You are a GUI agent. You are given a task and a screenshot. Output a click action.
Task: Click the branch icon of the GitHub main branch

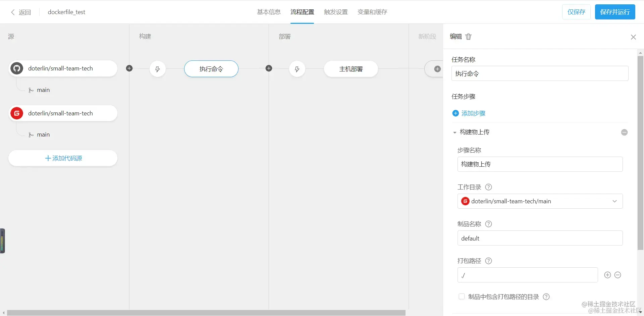click(x=31, y=90)
